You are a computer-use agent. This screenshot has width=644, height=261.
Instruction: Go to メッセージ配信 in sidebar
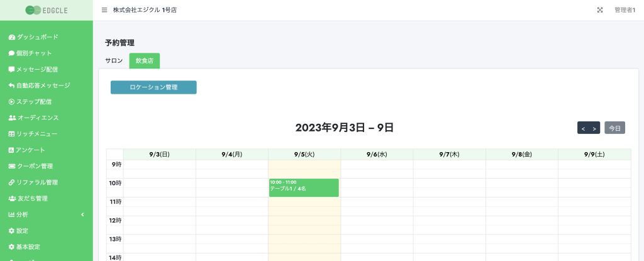pyautogui.click(x=33, y=69)
